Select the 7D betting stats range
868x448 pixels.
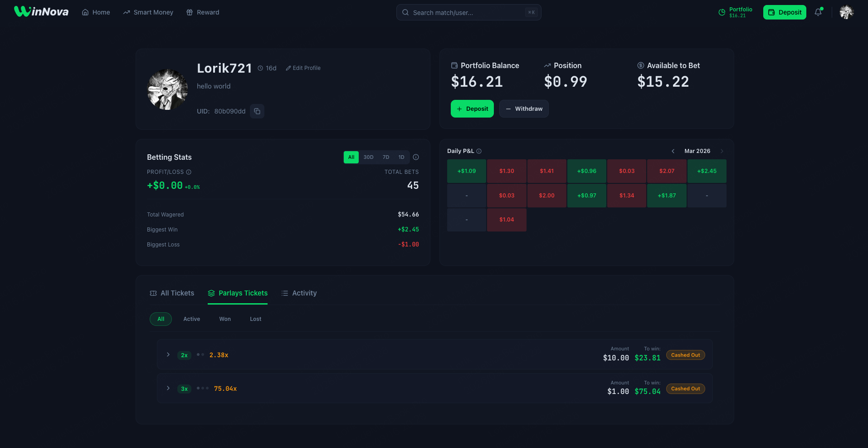pyautogui.click(x=386, y=157)
